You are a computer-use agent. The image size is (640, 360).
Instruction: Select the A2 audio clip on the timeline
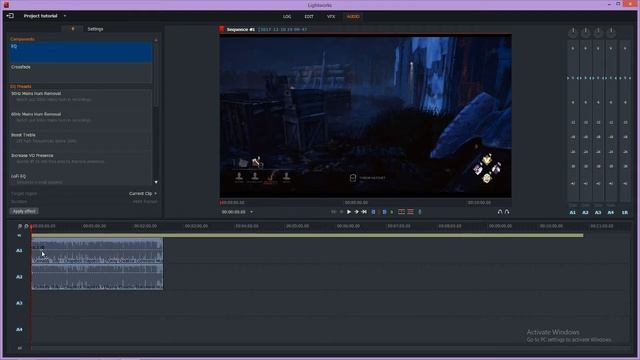pyautogui.click(x=97, y=277)
